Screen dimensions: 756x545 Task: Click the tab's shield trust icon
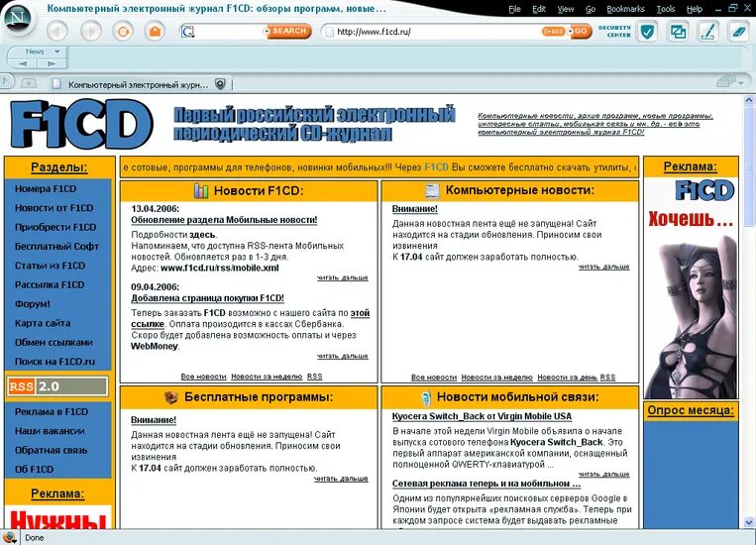(x=220, y=84)
